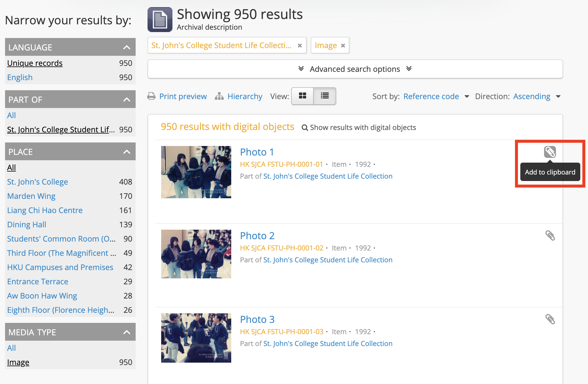Remove the St. John's College Student Life filter
This screenshot has width=588, height=384.
[299, 45]
